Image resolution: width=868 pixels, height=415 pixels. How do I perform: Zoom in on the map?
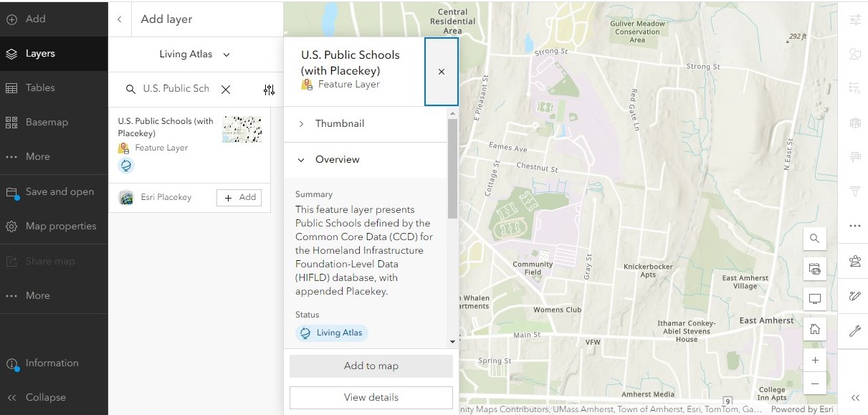pyautogui.click(x=815, y=361)
